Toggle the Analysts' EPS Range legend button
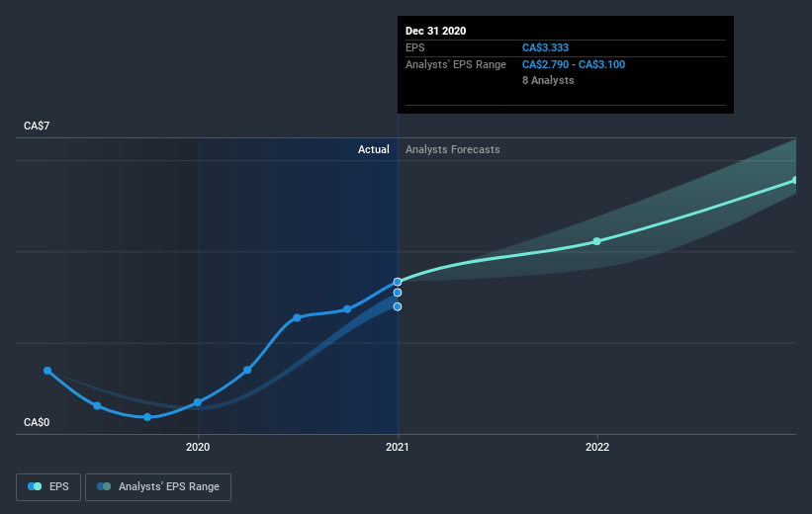The height and width of the screenshot is (514, 812). tap(158, 486)
